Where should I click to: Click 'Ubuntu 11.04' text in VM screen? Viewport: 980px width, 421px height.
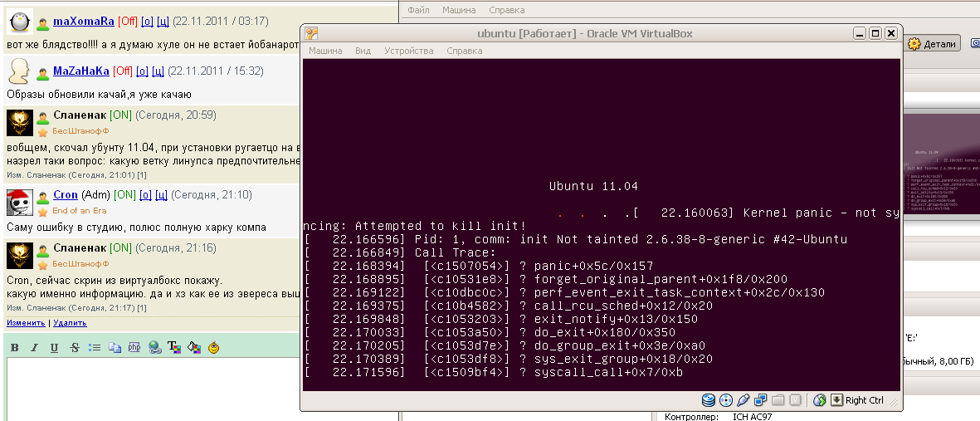pos(593,186)
